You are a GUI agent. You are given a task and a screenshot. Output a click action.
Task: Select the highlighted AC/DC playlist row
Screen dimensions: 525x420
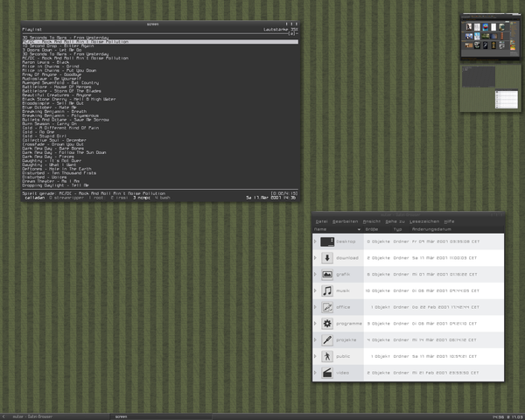click(x=160, y=42)
